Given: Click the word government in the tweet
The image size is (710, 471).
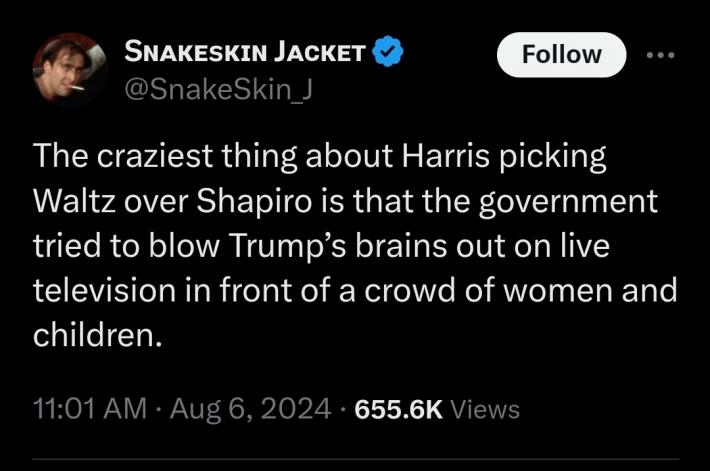Looking at the screenshot, I should coord(568,202).
